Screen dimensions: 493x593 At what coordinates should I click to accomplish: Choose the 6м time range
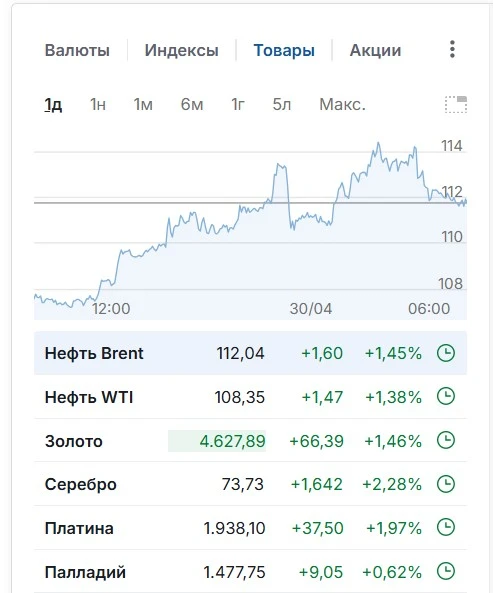click(x=192, y=104)
